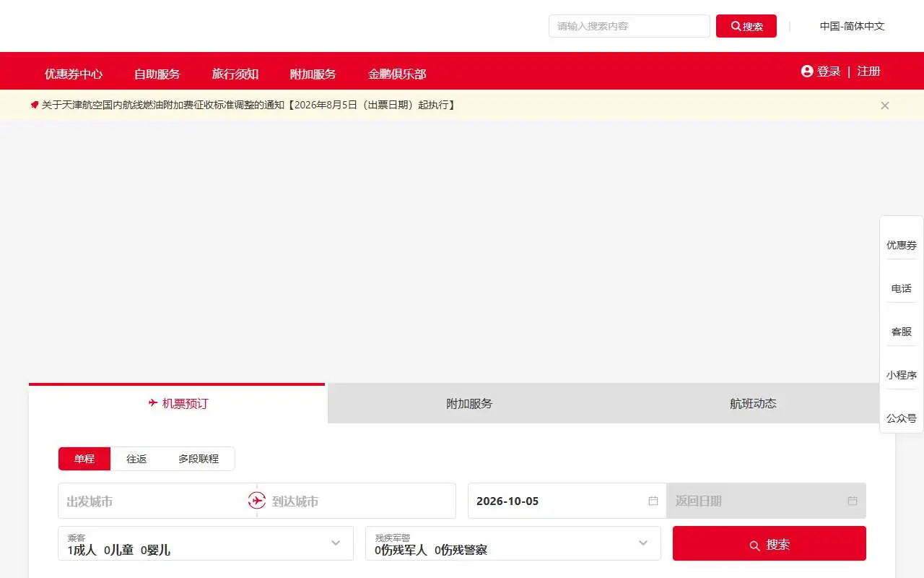Open the 自助服务 menu
Viewport: 924px width, 578px height.
tap(157, 74)
